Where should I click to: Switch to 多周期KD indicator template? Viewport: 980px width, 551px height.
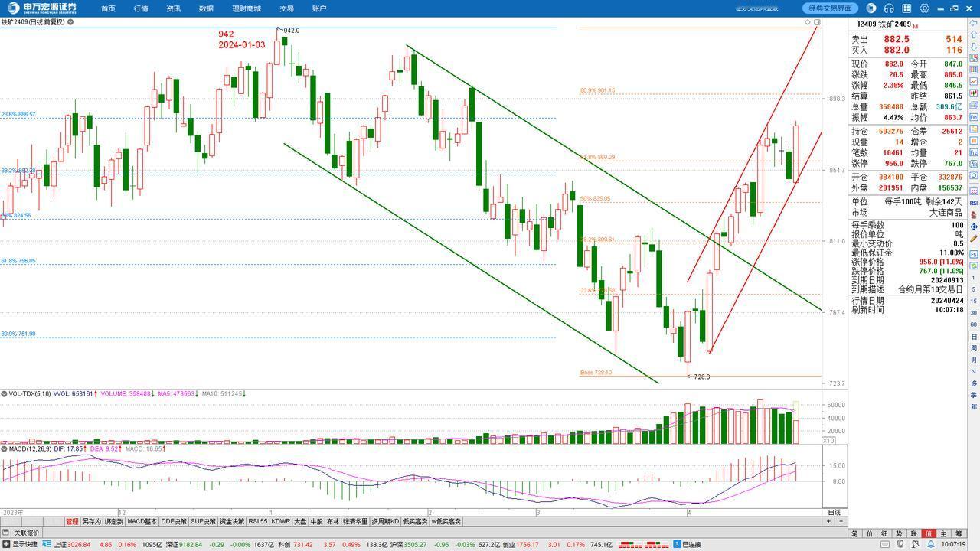pos(385,521)
